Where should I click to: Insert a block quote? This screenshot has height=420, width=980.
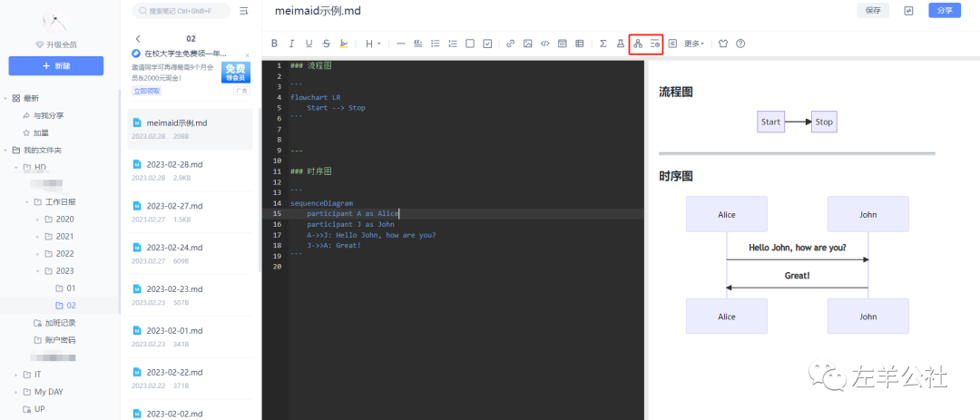tap(418, 44)
